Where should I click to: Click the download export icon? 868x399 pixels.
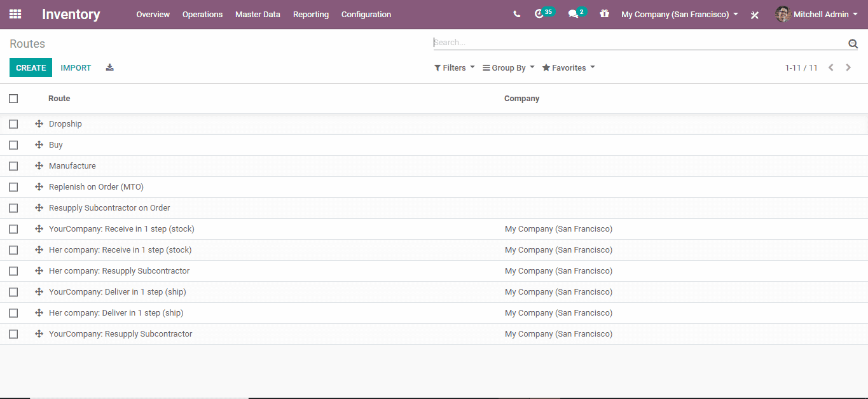(x=109, y=67)
